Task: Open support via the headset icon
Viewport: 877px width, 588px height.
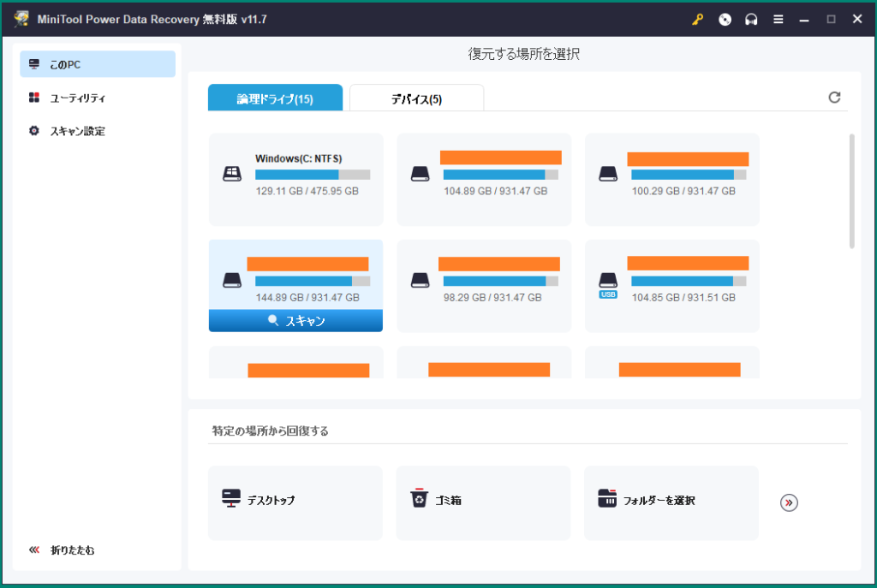Action: (751, 19)
